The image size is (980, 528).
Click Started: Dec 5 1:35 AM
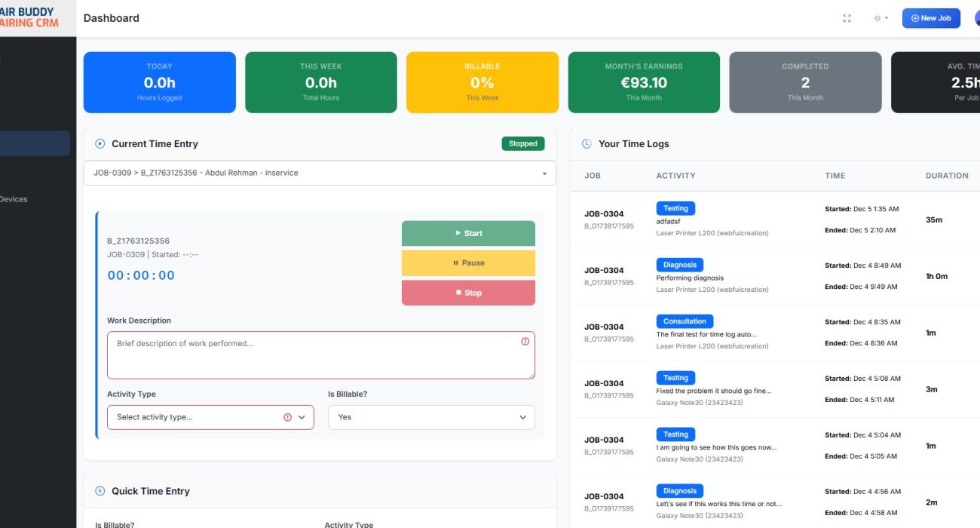[862, 209]
